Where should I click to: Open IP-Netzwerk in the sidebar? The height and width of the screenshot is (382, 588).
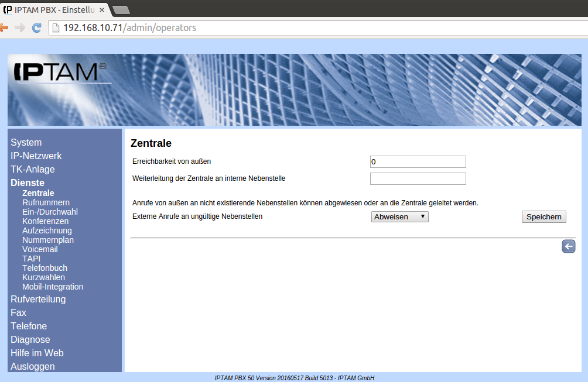36,156
